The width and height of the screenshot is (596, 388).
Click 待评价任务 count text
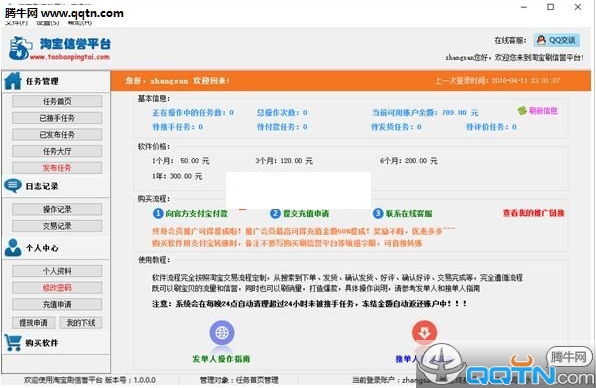pos(491,127)
